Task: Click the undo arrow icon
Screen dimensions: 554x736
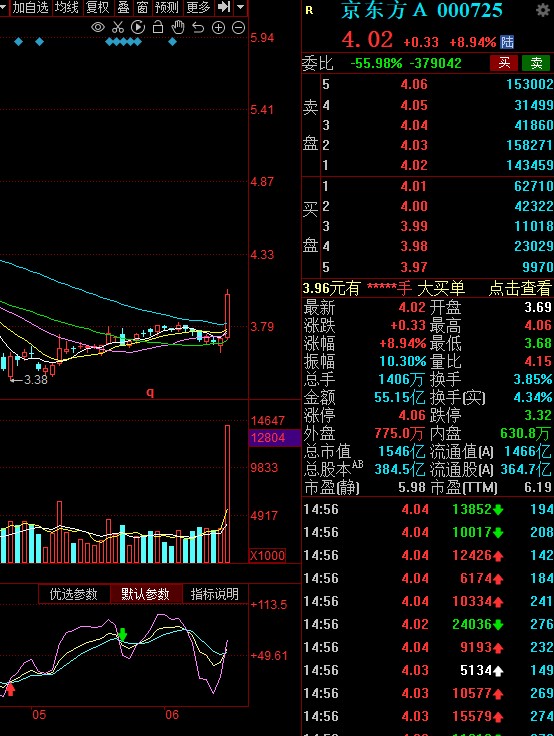Action: click(x=198, y=27)
